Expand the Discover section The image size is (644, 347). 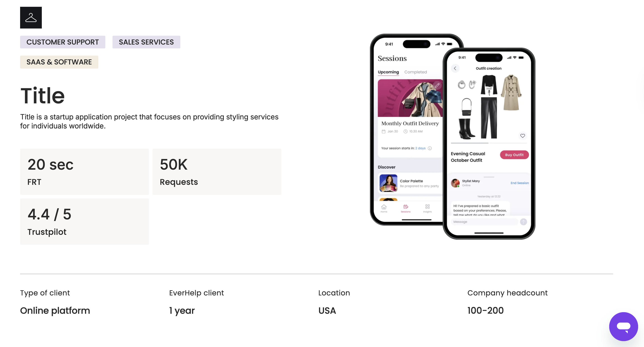pyautogui.click(x=387, y=167)
